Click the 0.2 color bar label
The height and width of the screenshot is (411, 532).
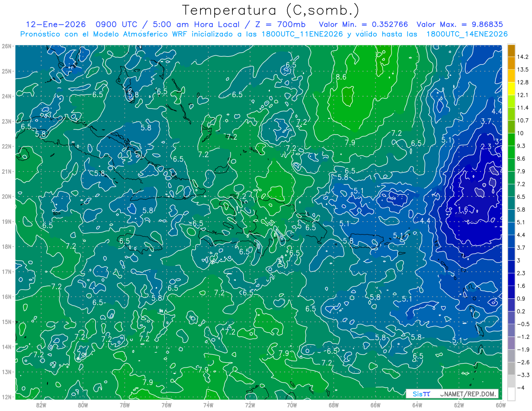[521, 311]
